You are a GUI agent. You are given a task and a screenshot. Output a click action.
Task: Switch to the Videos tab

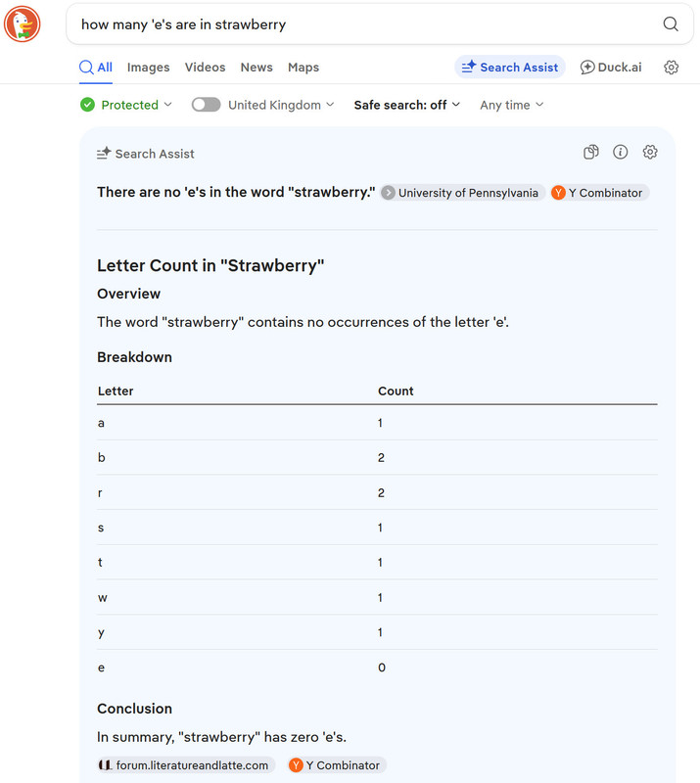205,67
